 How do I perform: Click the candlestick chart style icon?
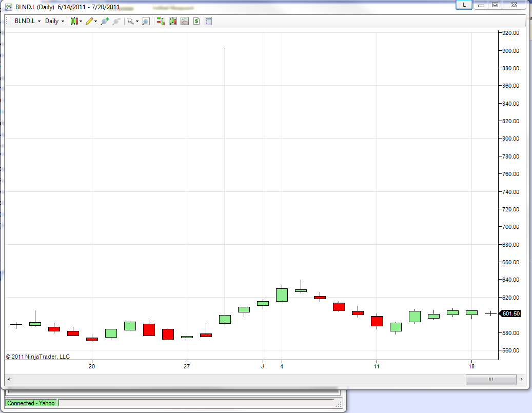(x=74, y=21)
